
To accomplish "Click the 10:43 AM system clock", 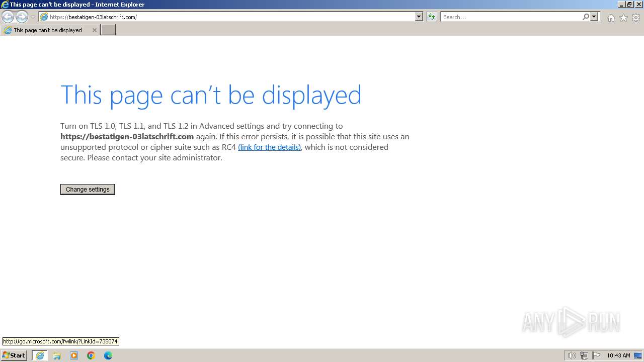I will pyautogui.click(x=618, y=355).
